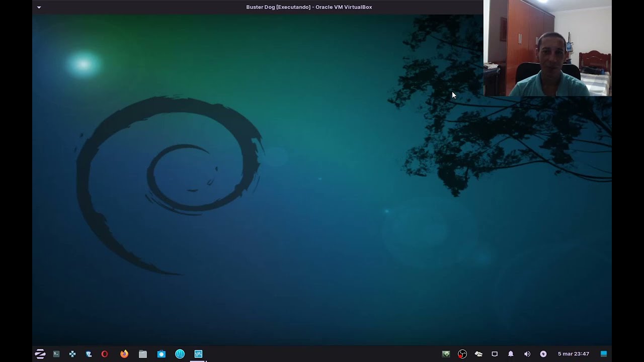
Task: Open the OBS Studio tray icon
Action: (462, 354)
